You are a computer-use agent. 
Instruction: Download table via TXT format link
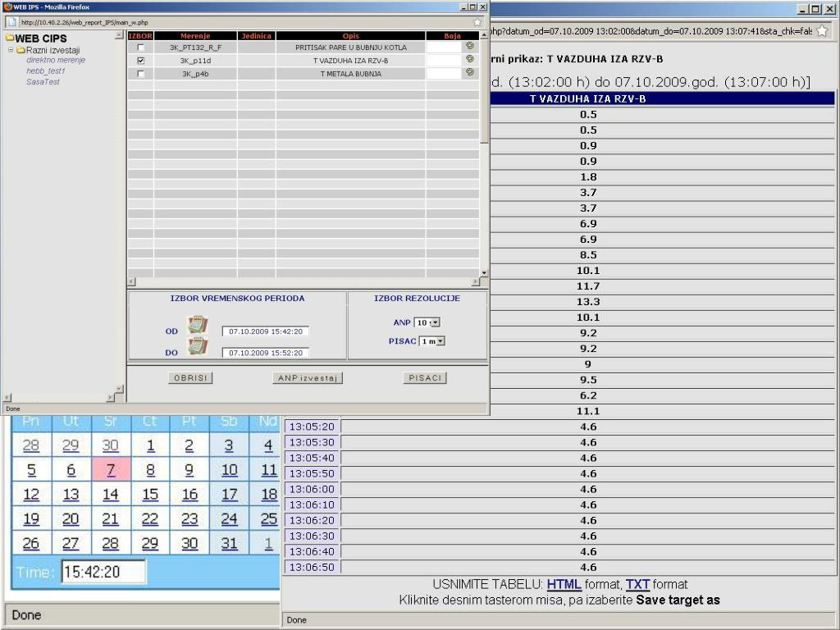point(637,584)
